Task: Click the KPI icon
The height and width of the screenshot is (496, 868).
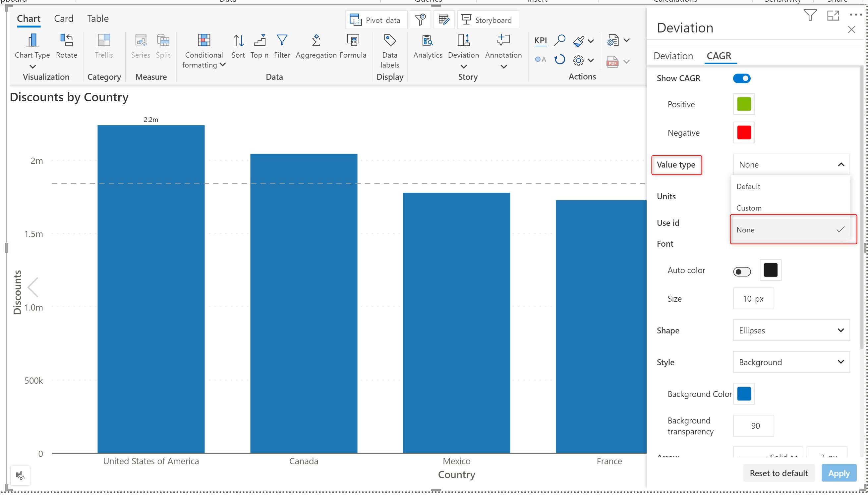Action: (540, 40)
